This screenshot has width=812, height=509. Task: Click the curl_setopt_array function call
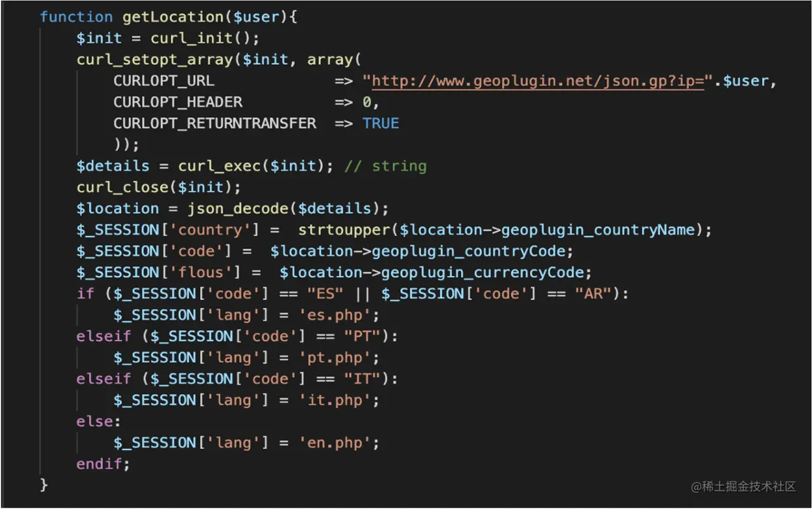[x=154, y=60]
